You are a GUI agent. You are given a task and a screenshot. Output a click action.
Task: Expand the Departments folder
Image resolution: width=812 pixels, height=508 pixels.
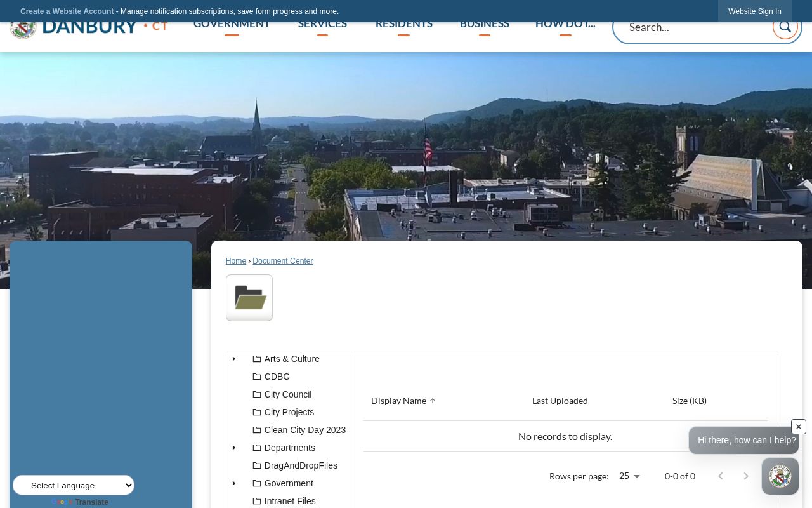coord(234,448)
